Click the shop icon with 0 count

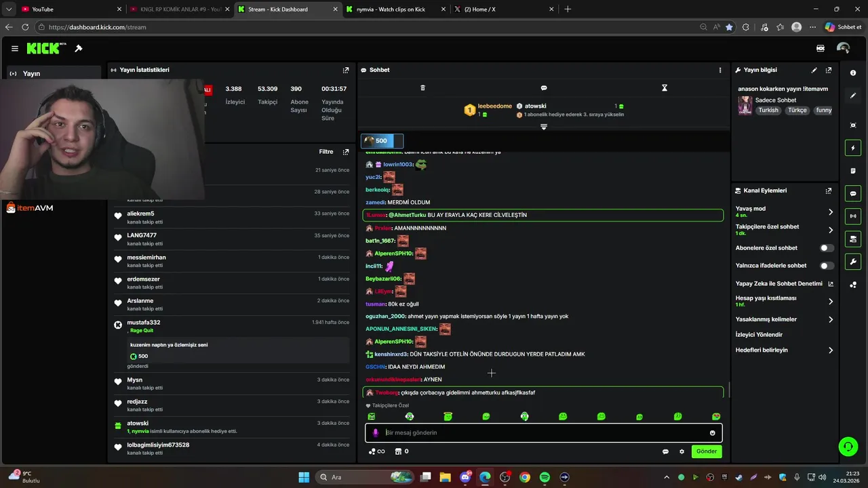401,451
